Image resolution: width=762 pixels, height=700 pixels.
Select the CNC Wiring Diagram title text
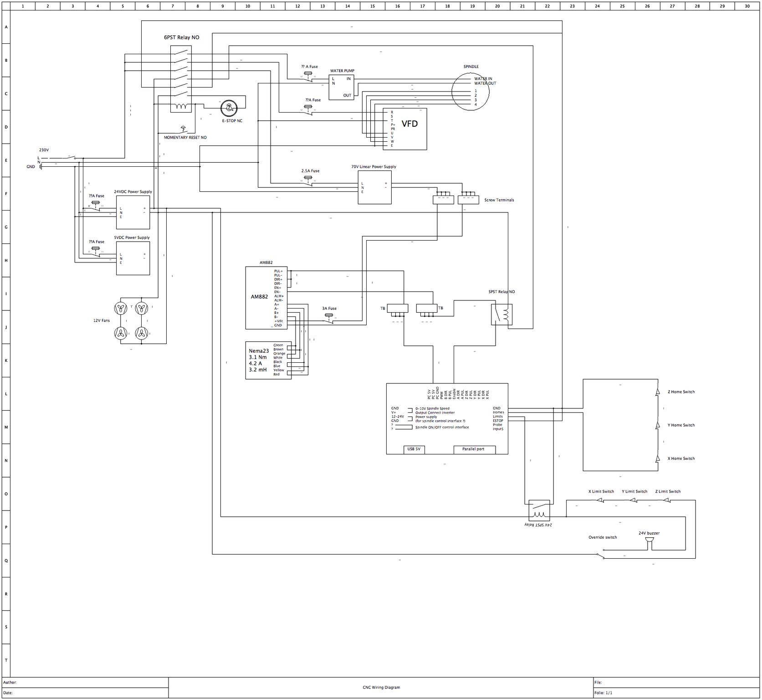point(381,687)
